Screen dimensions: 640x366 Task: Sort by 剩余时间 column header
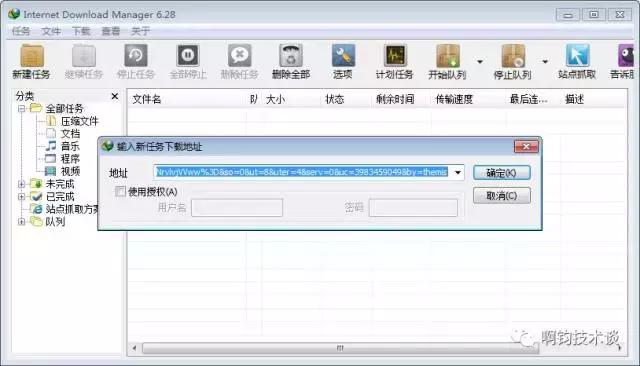[x=395, y=99]
